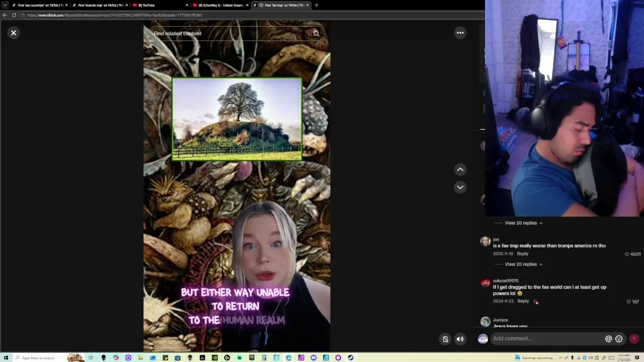Like sukuna19970's comment with the heart

628,302
